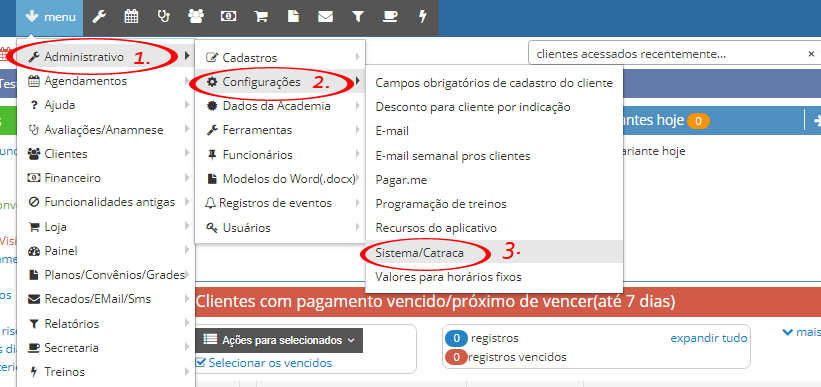Click the envelope icon in top toolbar
Screen dimensions: 821x387
[x=325, y=17]
